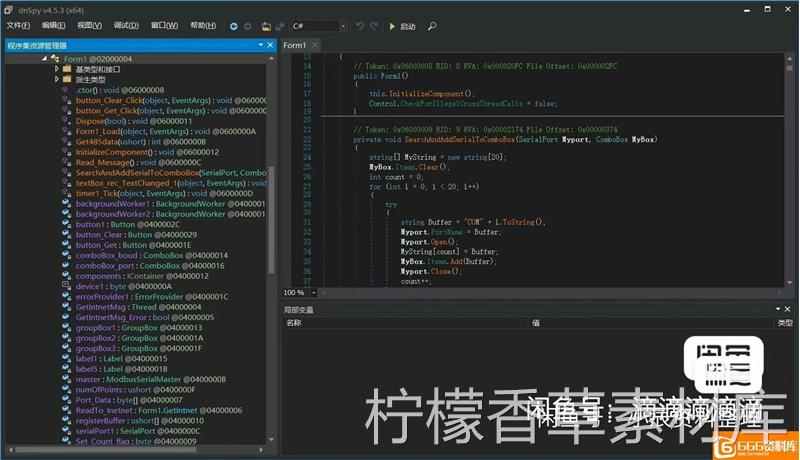800x460 pixels.
Task: Click the field icon beside errorProvider1
Action: pyautogui.click(x=66, y=296)
